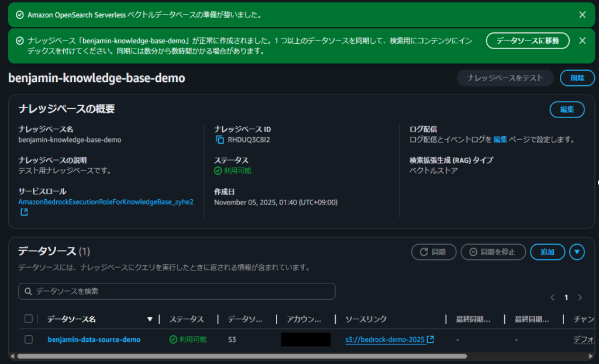The width and height of the screenshot is (599, 364).
Task: Select the benjamin-data-source-demo row checkbox
Action: 29,339
